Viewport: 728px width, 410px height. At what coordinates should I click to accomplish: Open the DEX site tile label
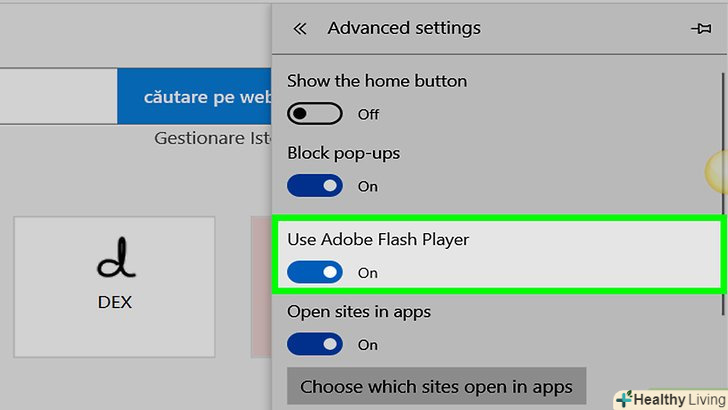pyautogui.click(x=114, y=301)
